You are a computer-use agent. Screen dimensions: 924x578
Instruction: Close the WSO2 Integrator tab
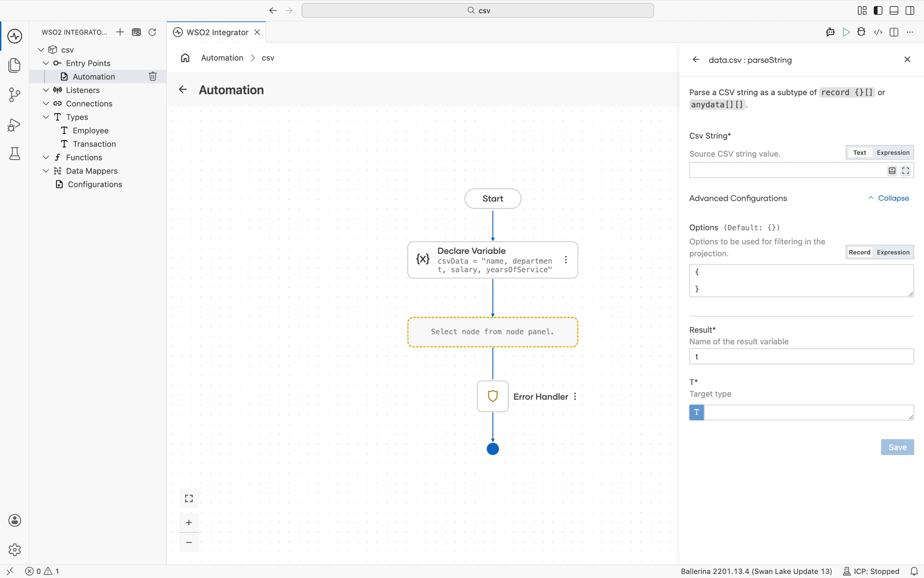257,32
